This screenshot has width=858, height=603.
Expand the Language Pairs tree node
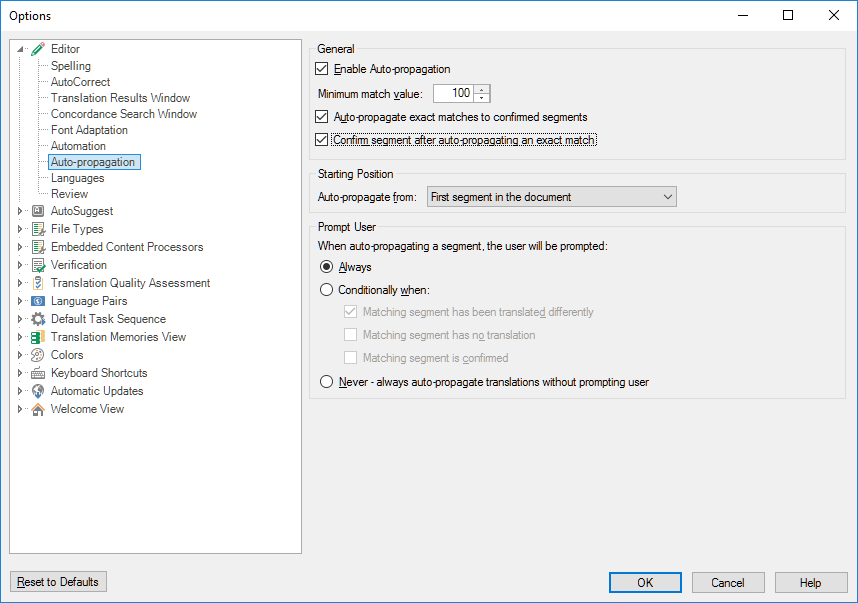click(x=20, y=301)
